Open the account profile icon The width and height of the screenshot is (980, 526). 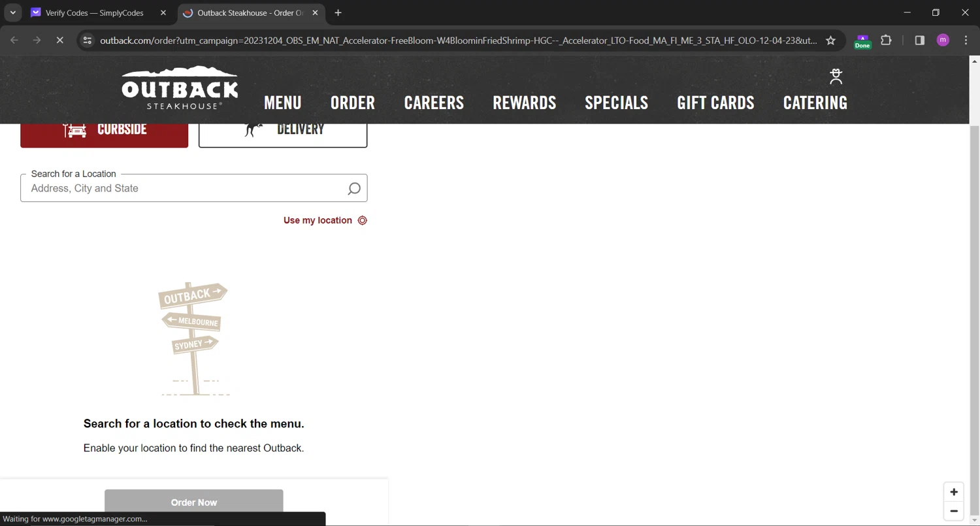click(x=836, y=76)
